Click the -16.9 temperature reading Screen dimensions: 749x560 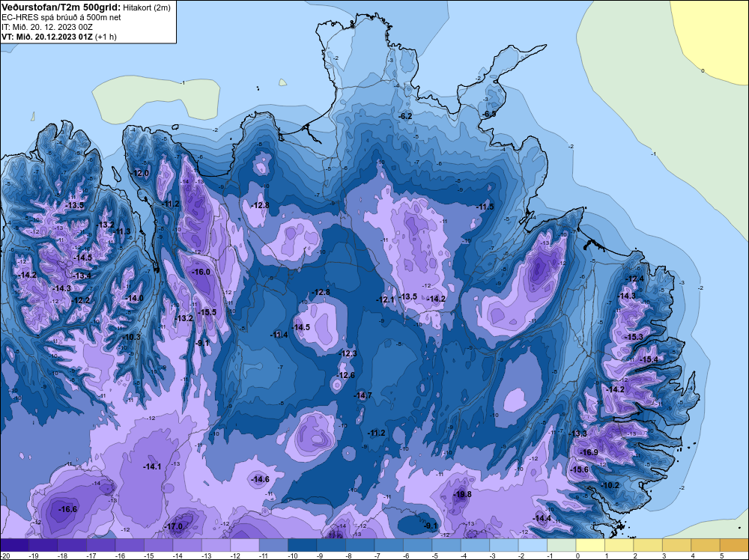pyautogui.click(x=589, y=452)
